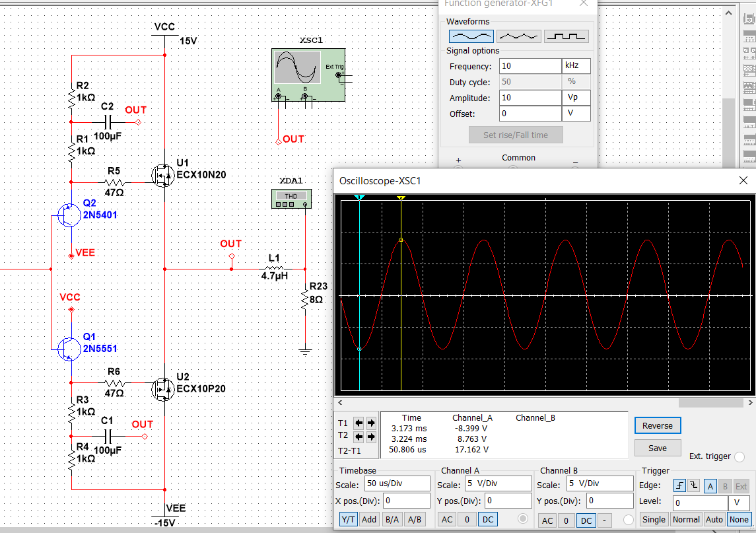Viewport: 756px width, 533px height.
Task: Click the oscilloscope Save button
Action: point(658,448)
